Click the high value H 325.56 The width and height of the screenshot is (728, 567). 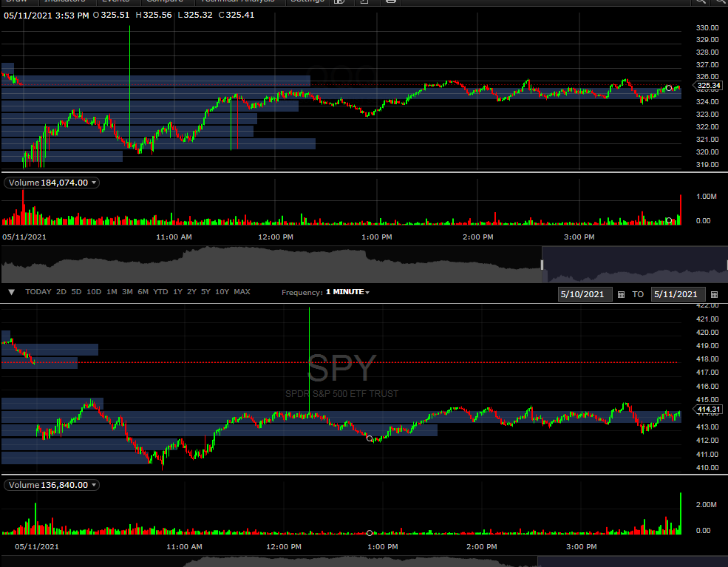(154, 15)
